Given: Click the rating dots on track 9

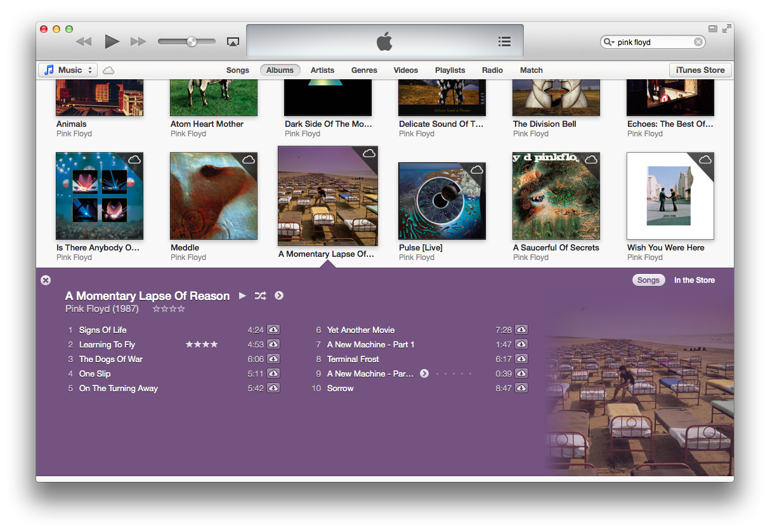Looking at the screenshot, I should [454, 374].
